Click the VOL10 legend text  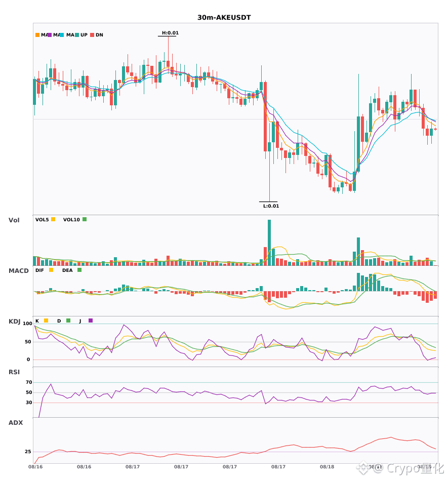tap(71, 220)
